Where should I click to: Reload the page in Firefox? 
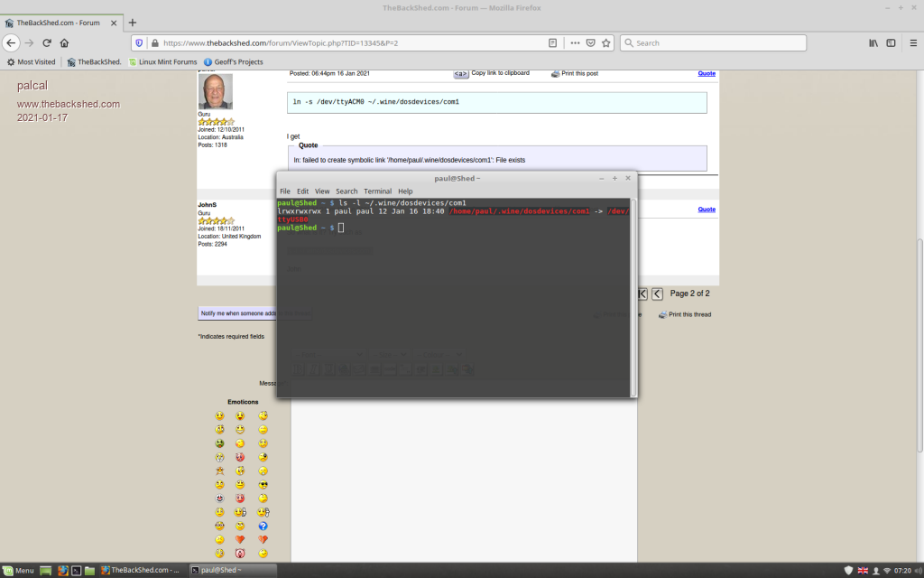tap(46, 42)
